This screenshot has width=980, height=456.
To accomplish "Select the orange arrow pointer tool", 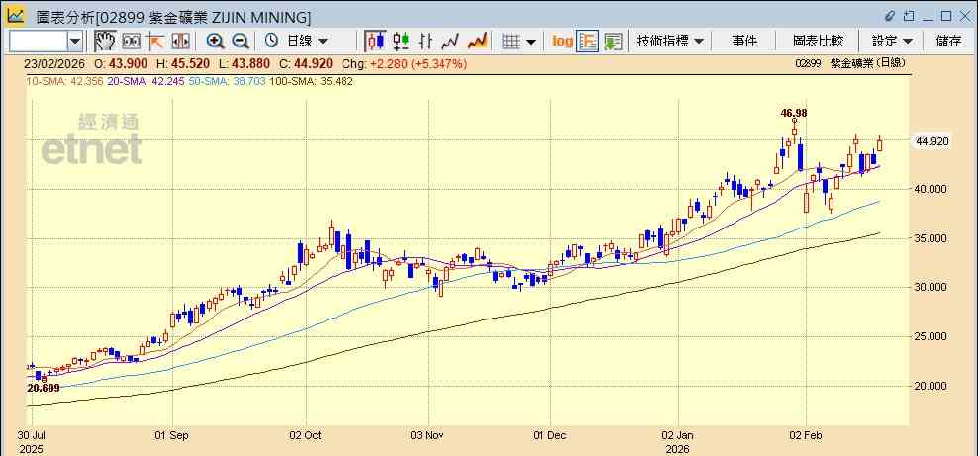I will pos(155,42).
